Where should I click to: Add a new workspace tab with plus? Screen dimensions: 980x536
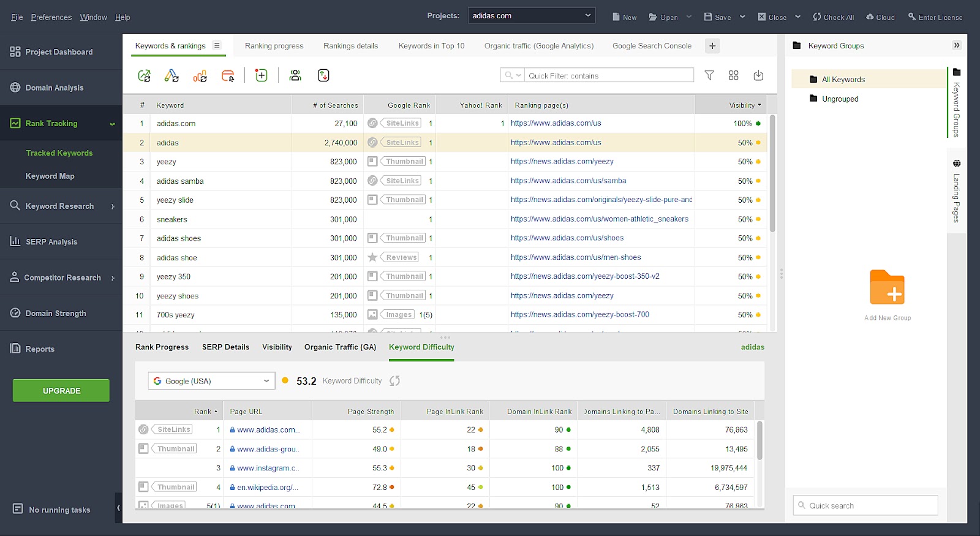(x=712, y=46)
